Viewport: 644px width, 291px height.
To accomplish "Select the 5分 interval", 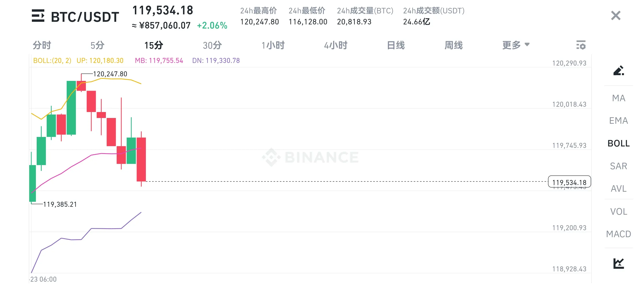I will (x=98, y=45).
